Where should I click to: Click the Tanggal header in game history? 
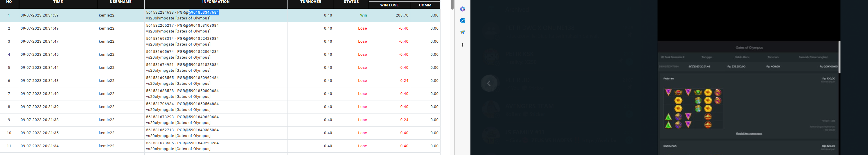coord(707,57)
